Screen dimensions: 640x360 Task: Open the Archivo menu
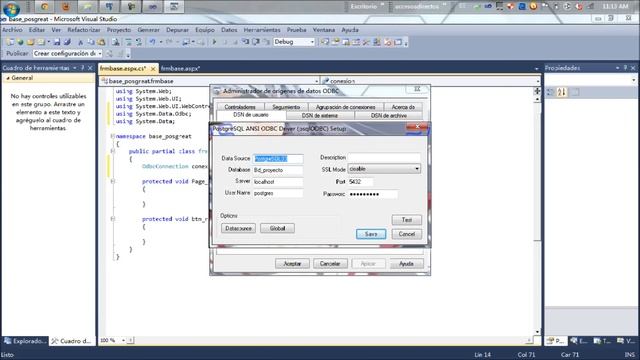[12, 30]
